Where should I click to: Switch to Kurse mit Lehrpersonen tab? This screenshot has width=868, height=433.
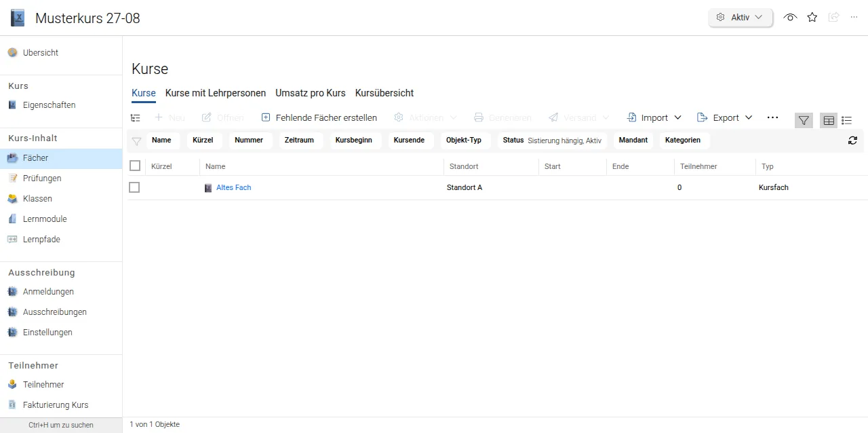pyautogui.click(x=216, y=93)
